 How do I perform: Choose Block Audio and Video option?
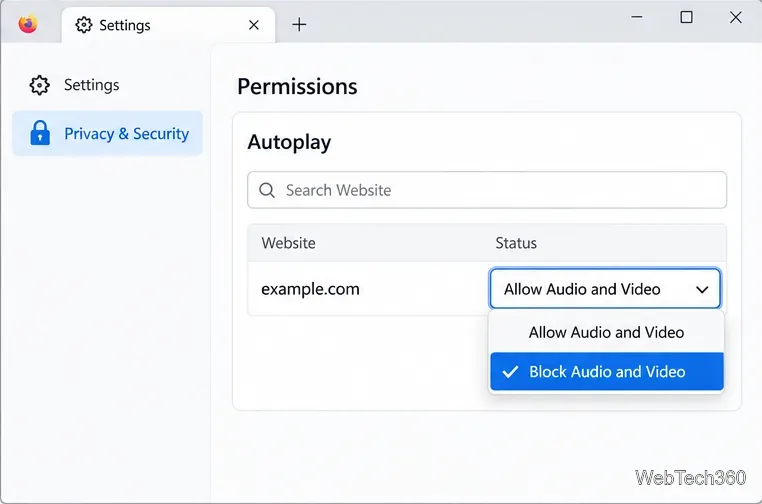click(606, 372)
